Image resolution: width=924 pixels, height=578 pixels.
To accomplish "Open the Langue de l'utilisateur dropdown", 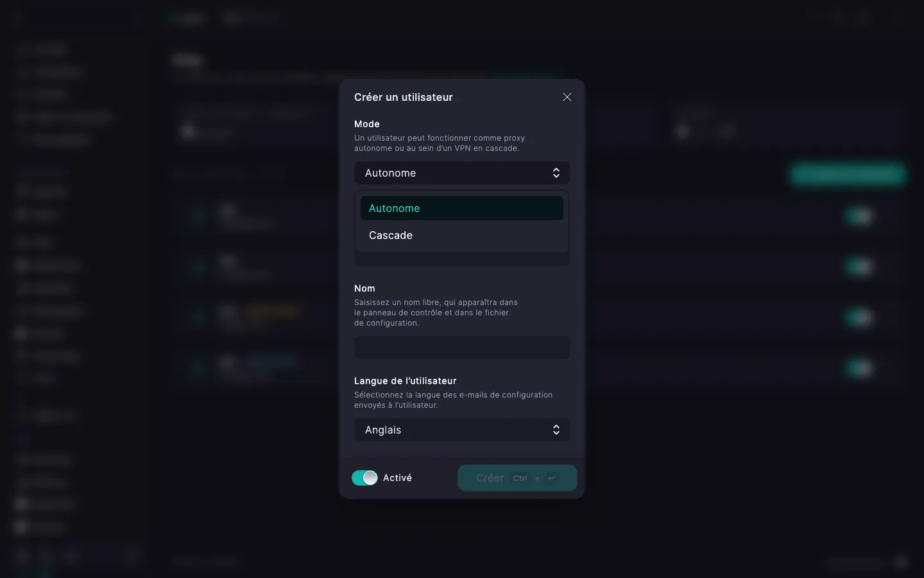I will click(462, 430).
